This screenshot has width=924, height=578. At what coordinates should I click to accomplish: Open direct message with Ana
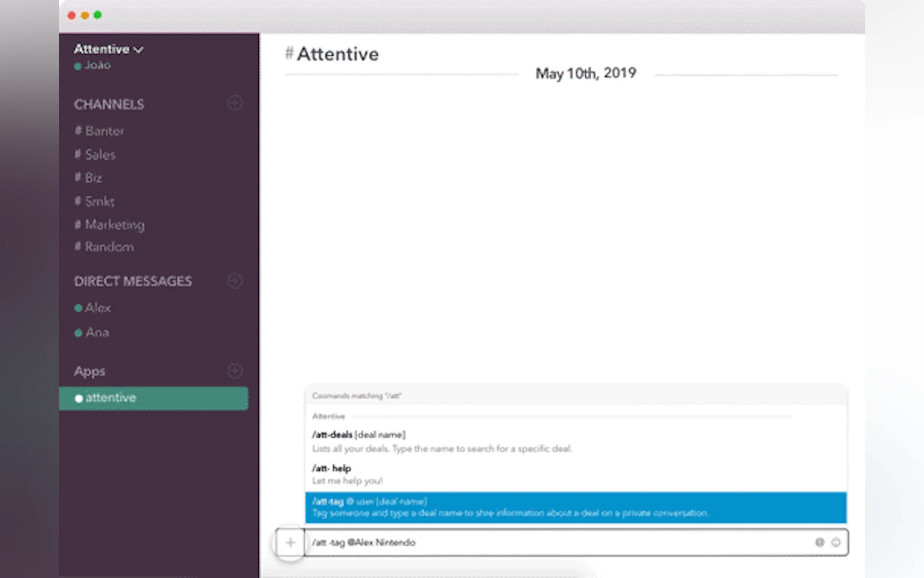pos(97,333)
